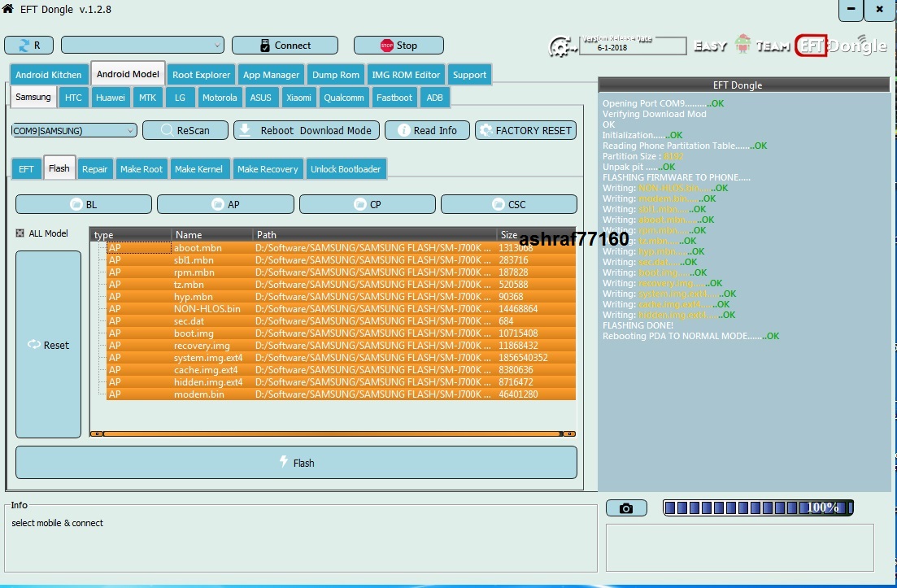Viewport: 897px width, 588px height.
Task: Select the Xiaomi brand tab
Action: point(298,98)
